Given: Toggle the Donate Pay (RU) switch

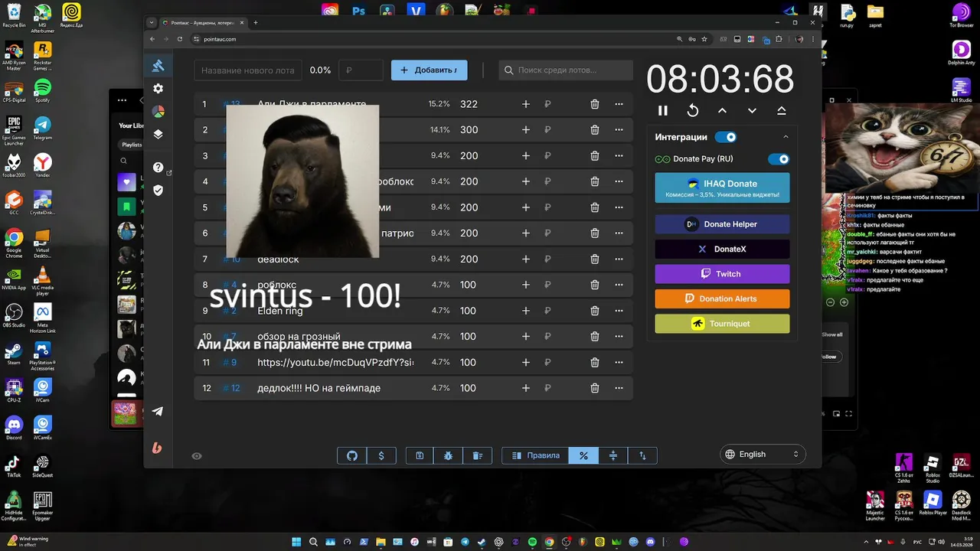Looking at the screenshot, I should pos(779,158).
